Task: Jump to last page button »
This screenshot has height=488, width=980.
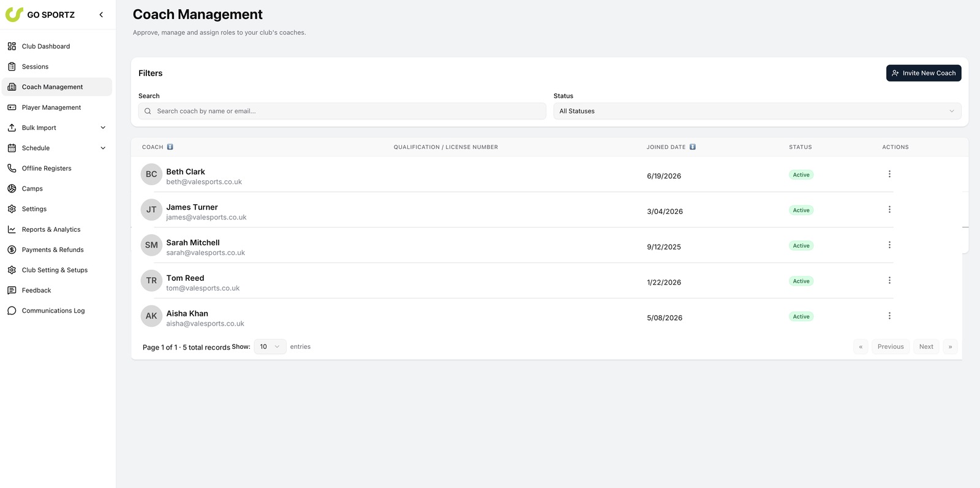Action: point(950,346)
